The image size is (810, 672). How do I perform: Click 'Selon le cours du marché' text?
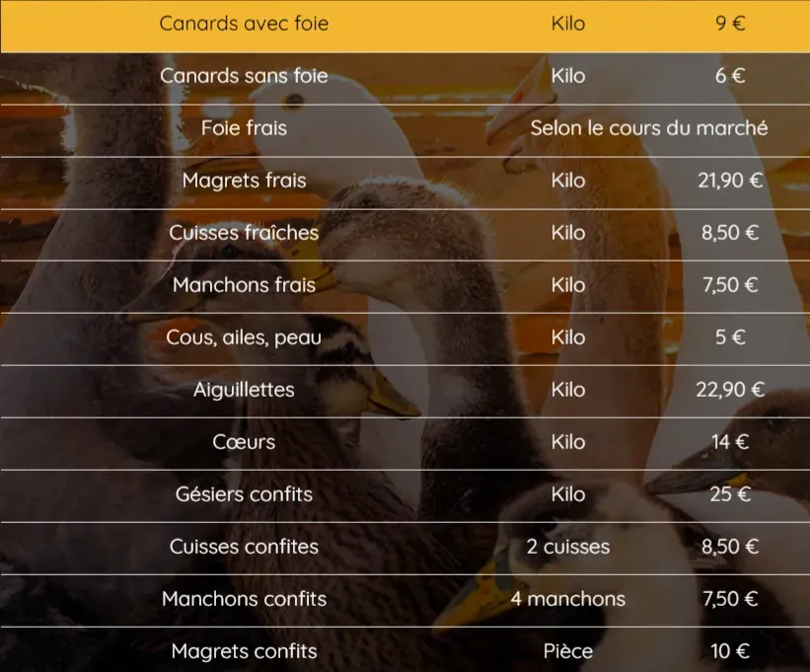[648, 128]
